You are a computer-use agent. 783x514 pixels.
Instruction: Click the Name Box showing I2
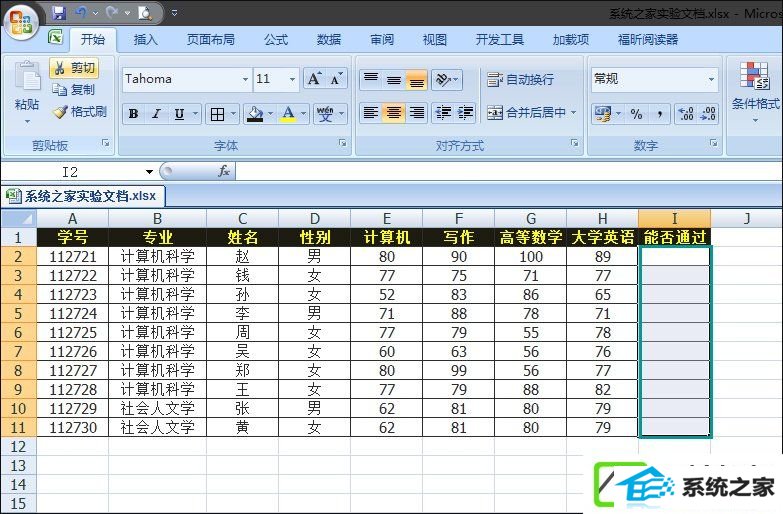(x=70, y=172)
